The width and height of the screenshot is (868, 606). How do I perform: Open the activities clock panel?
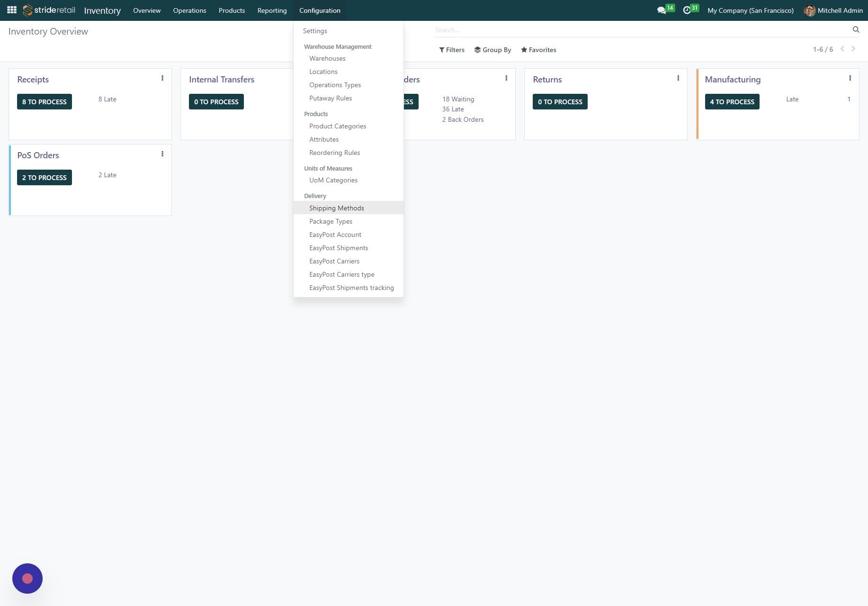point(688,10)
